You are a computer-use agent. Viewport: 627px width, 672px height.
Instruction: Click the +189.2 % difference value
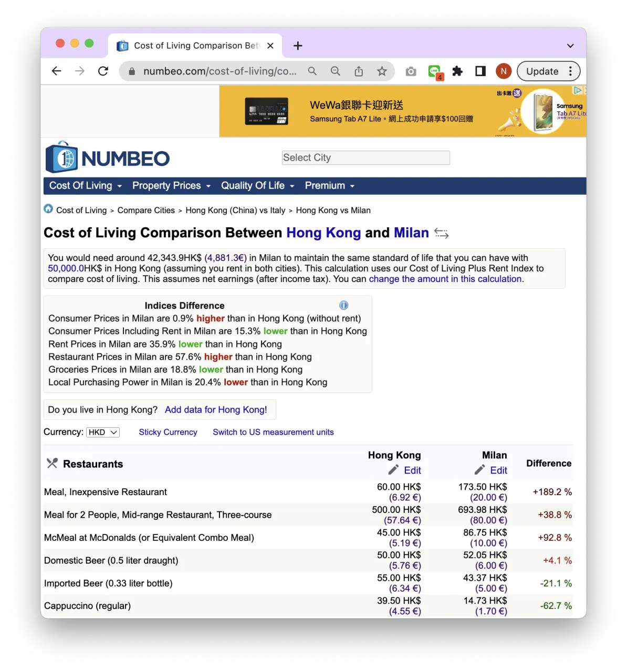(x=552, y=492)
